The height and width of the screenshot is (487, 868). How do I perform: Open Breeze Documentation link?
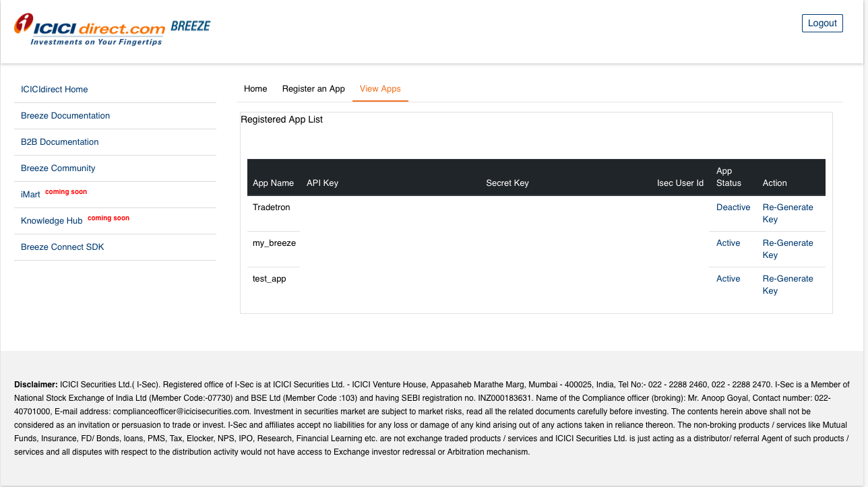pyautogui.click(x=65, y=116)
